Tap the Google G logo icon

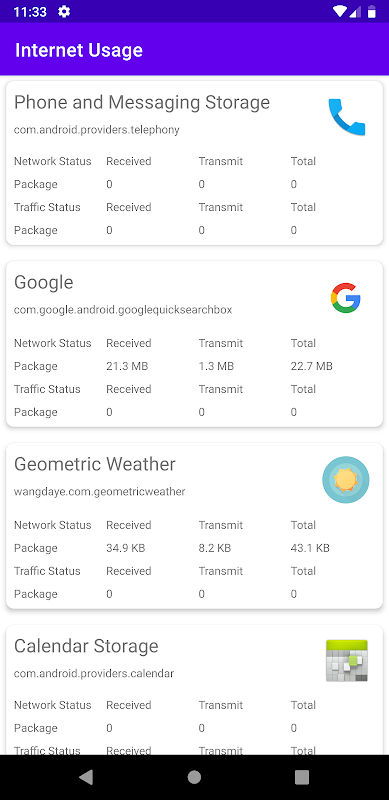tap(346, 297)
